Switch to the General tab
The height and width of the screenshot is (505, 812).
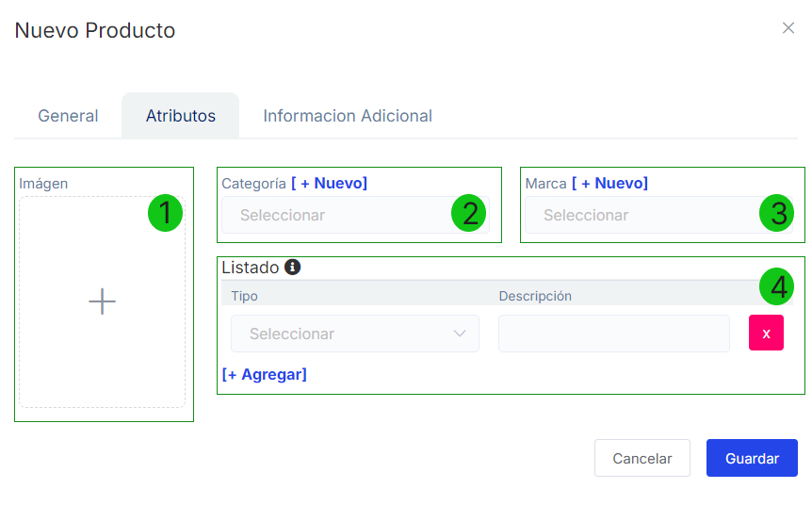point(68,116)
